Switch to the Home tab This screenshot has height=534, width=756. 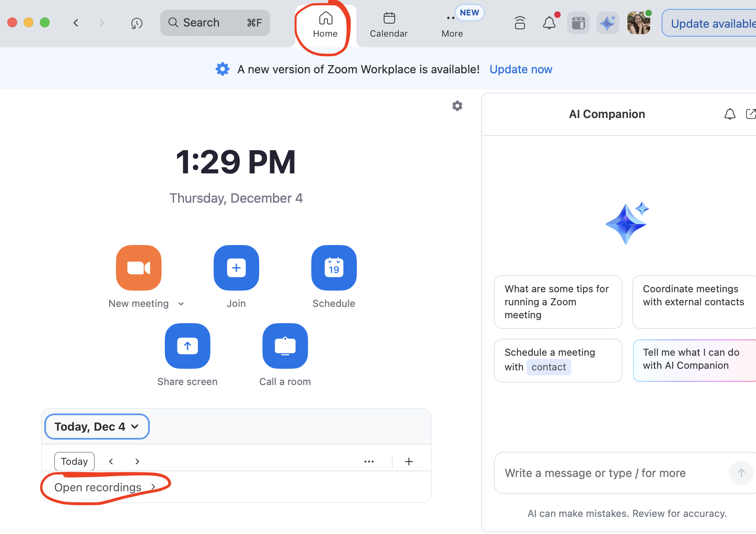click(x=326, y=25)
